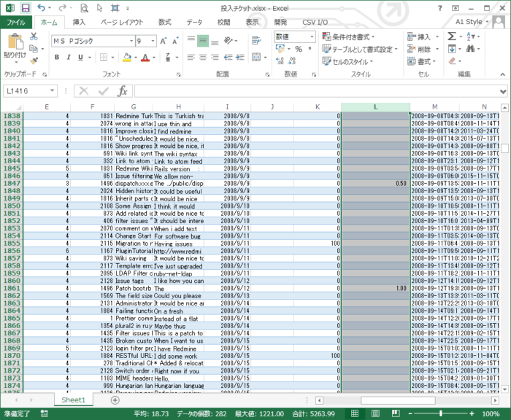Viewport: 511px width, 420px height.
Task: Expand the Name Box dropdown arrow
Action: (52, 90)
